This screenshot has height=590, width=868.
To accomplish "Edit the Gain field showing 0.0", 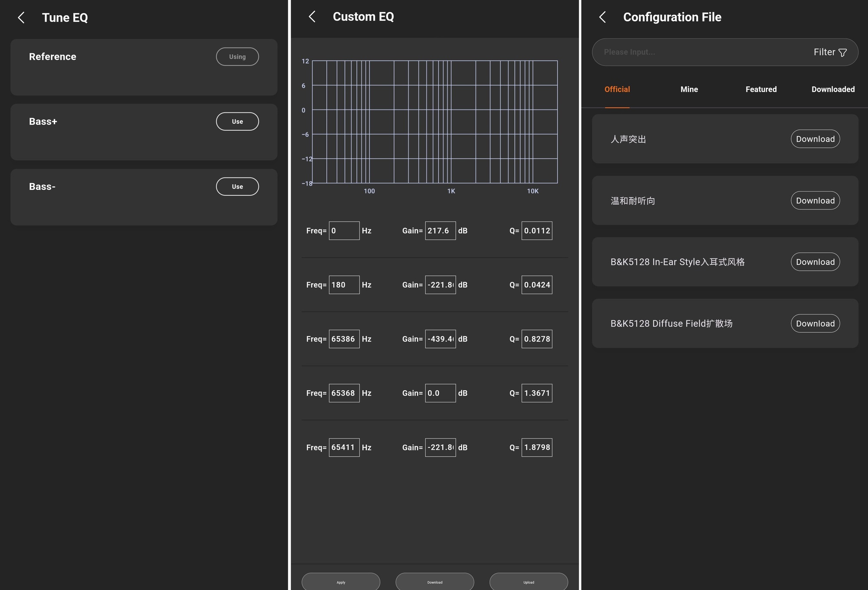I will tap(441, 393).
